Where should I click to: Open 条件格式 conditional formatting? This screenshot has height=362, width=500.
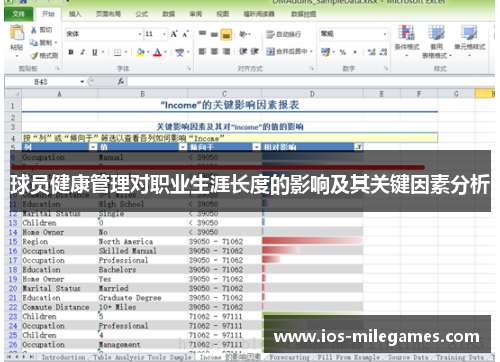[x=407, y=40]
